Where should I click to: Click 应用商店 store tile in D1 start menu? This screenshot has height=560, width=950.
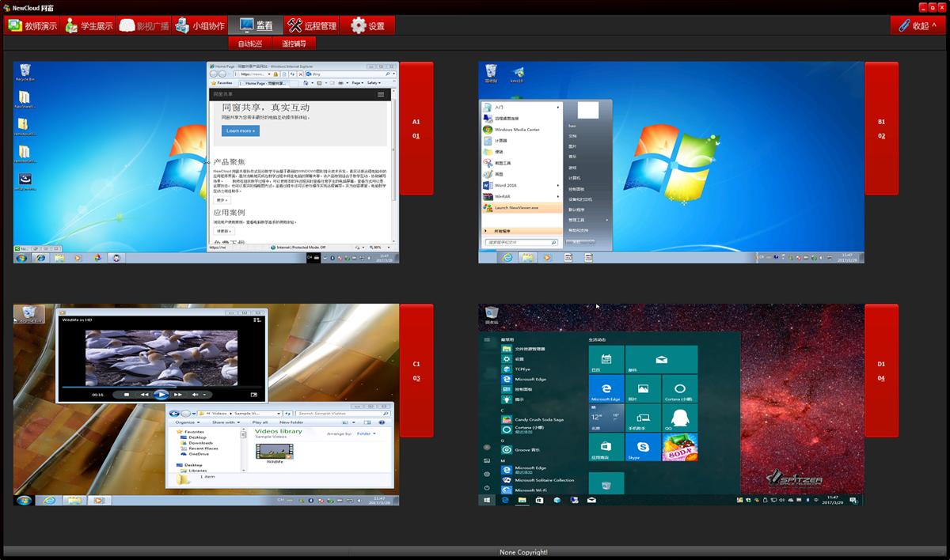[606, 448]
